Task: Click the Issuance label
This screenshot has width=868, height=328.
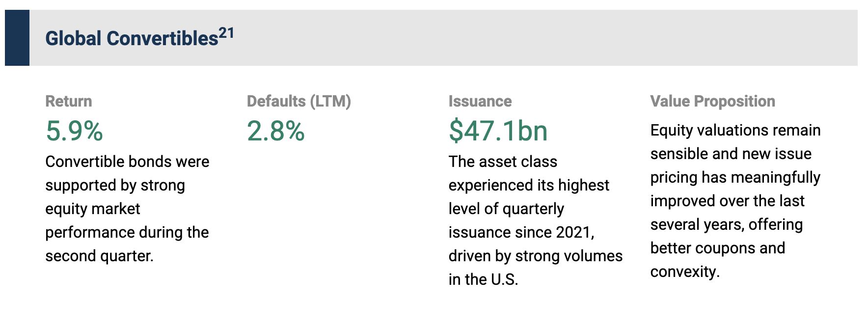Action: click(x=480, y=101)
